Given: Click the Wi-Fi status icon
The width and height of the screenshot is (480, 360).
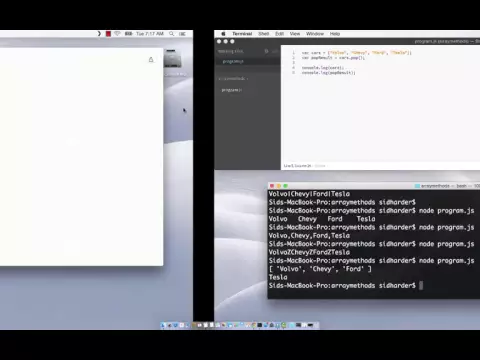Looking at the screenshot, I should 117,34.
